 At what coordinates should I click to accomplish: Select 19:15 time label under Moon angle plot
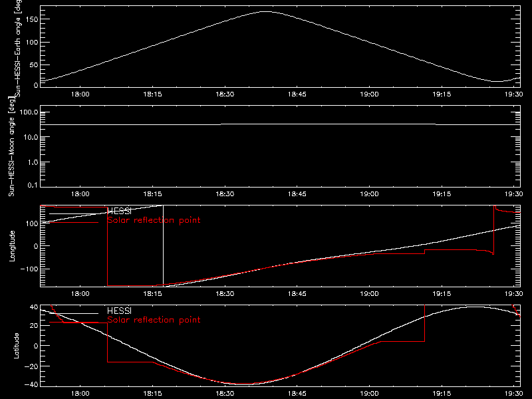tap(442, 194)
